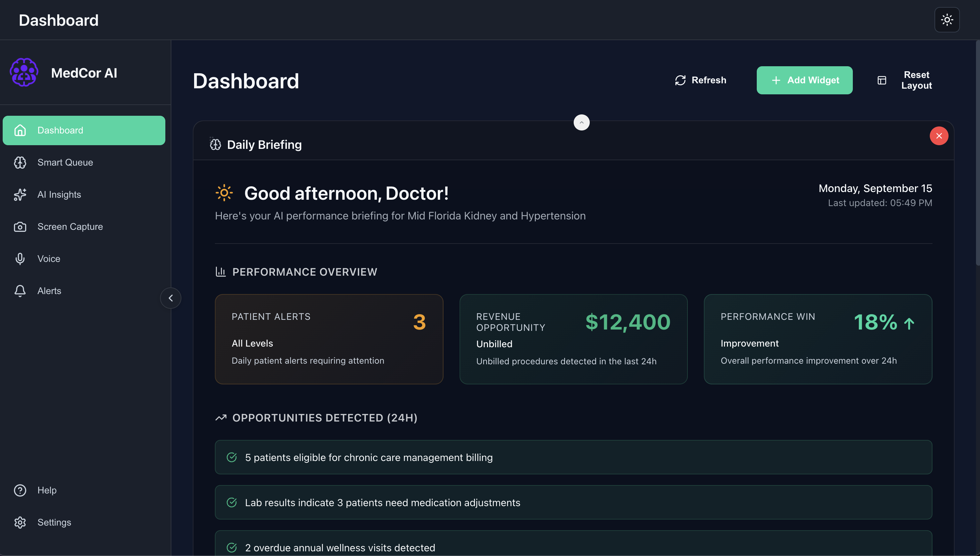Select the AI Insights sparkle icon
The width and height of the screenshot is (980, 556).
click(20, 194)
